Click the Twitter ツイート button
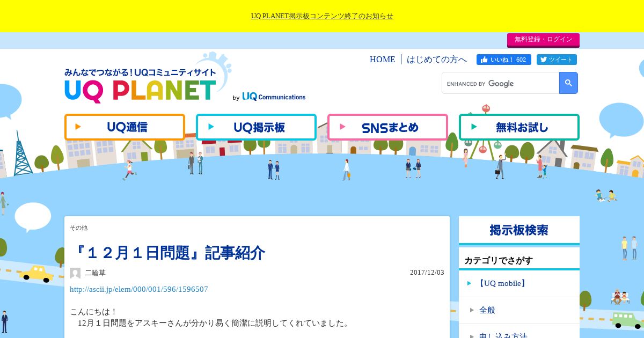This screenshot has width=644, height=338. (556, 60)
